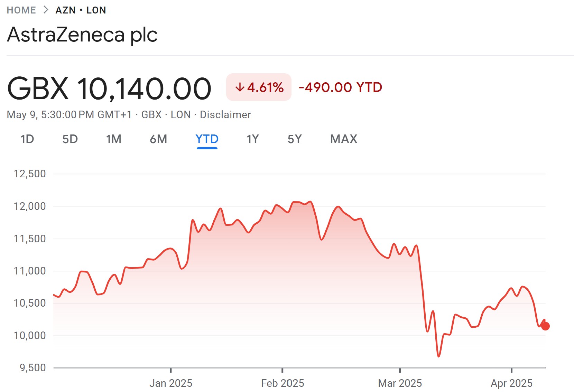The width and height of the screenshot is (574, 392).
Task: Click the down arrow in the 4.61% badge
Action: tap(239, 87)
